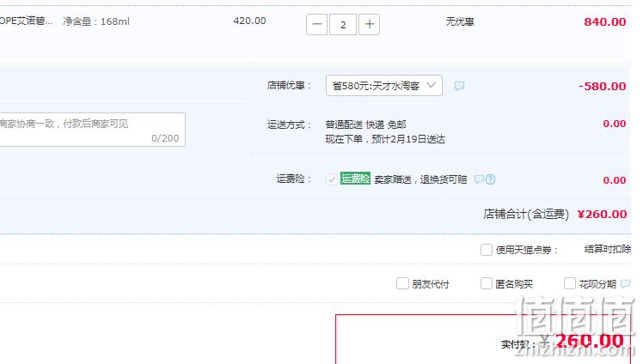Click the discount amount -580.00
Viewport: 643px width, 364px height.
(x=602, y=86)
